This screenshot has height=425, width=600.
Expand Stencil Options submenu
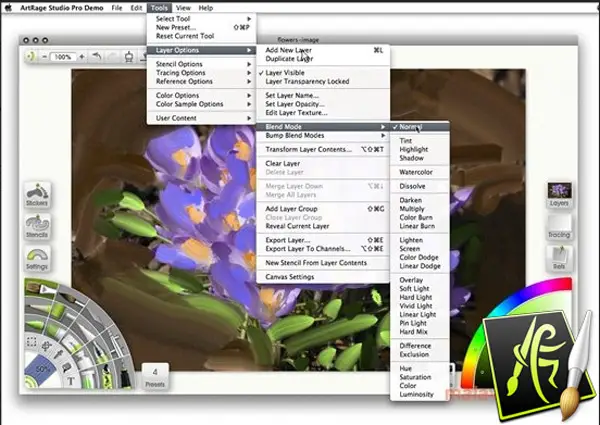tap(202, 64)
